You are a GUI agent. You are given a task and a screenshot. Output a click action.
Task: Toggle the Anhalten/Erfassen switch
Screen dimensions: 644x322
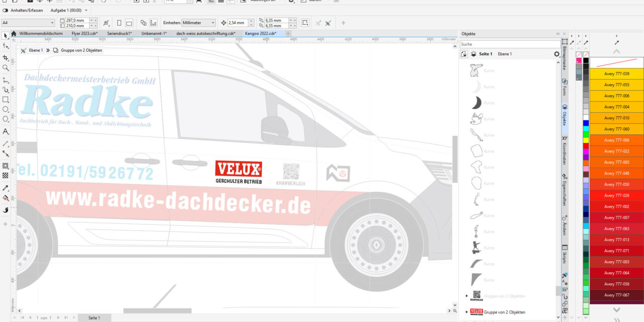pyautogui.click(x=6, y=10)
